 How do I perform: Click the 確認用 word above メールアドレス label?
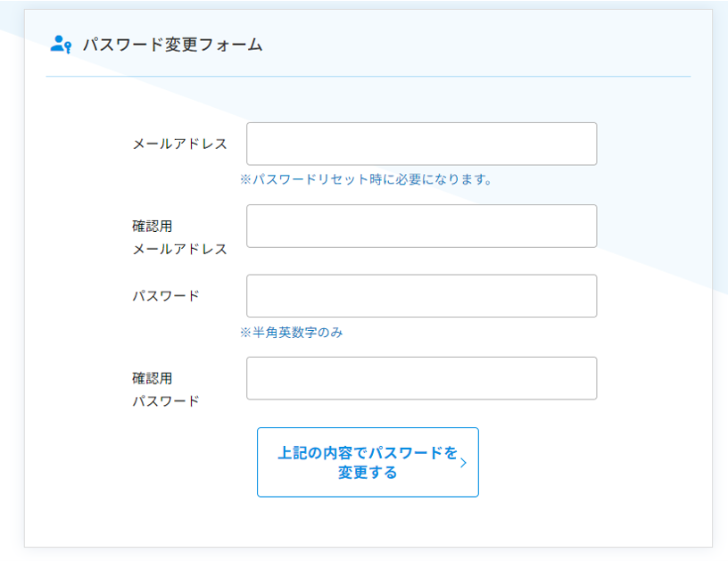pos(153,226)
